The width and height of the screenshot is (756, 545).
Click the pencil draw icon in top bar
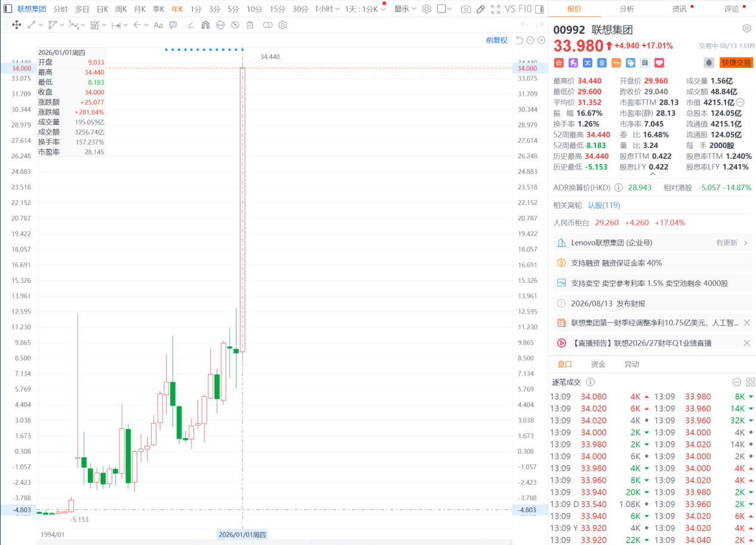pyautogui.click(x=480, y=9)
